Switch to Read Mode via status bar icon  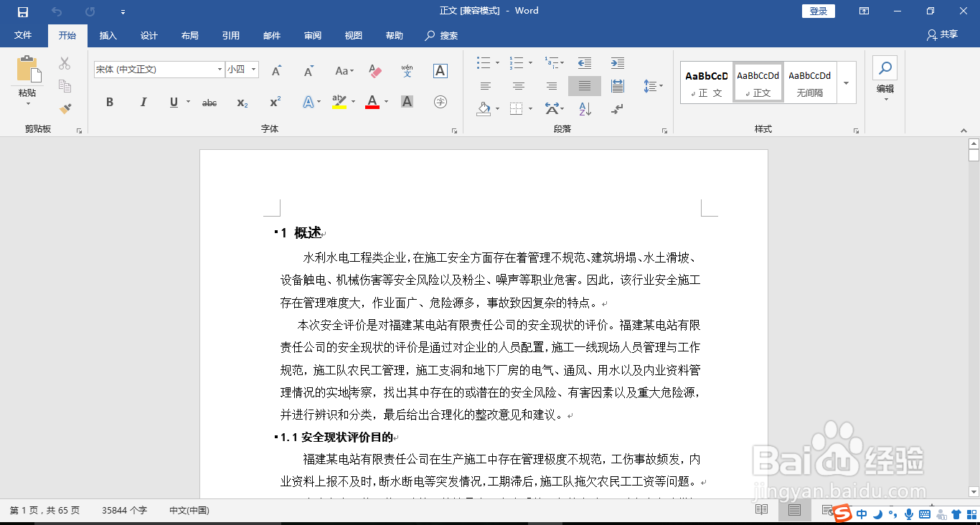coord(761,510)
